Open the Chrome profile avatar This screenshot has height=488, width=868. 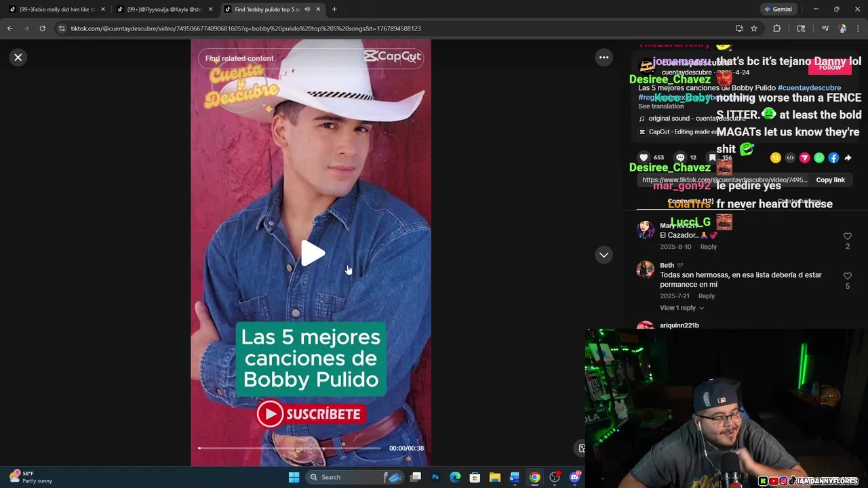coord(842,28)
